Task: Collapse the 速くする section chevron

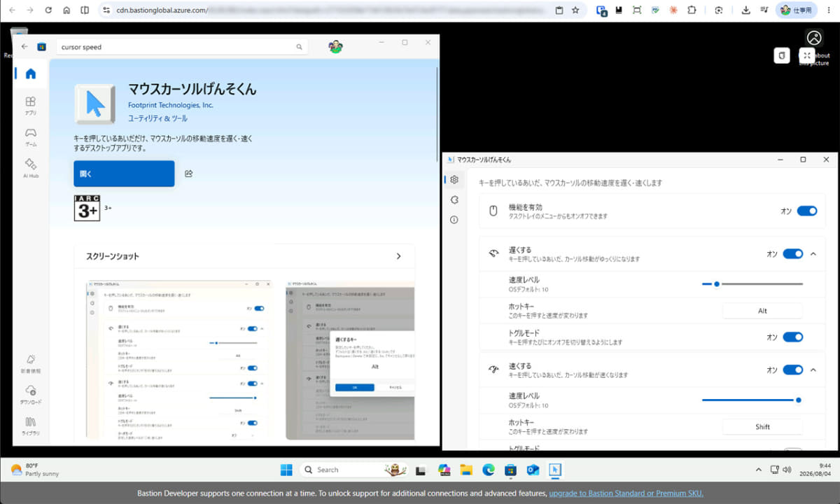Action: pyautogui.click(x=813, y=370)
